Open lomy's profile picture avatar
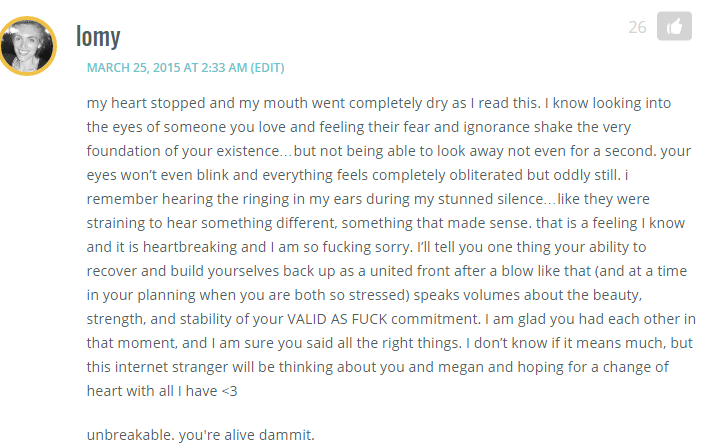The width and height of the screenshot is (706, 446). [27, 46]
